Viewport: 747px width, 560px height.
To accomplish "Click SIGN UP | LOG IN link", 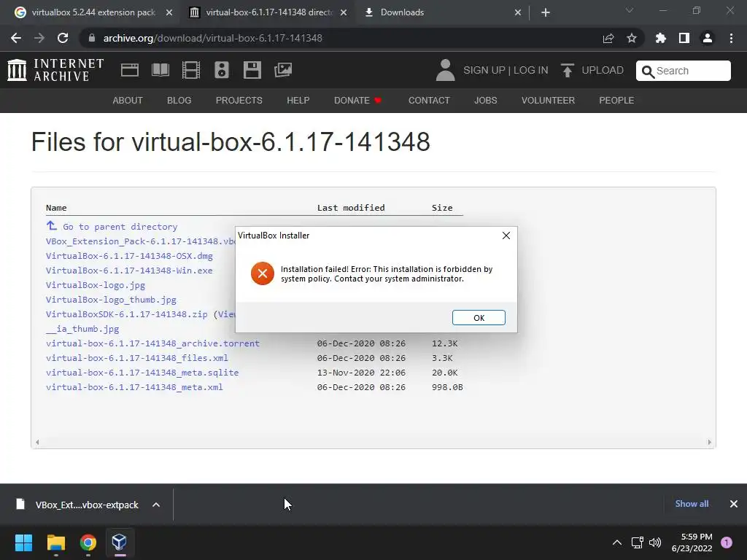I will pos(506,71).
